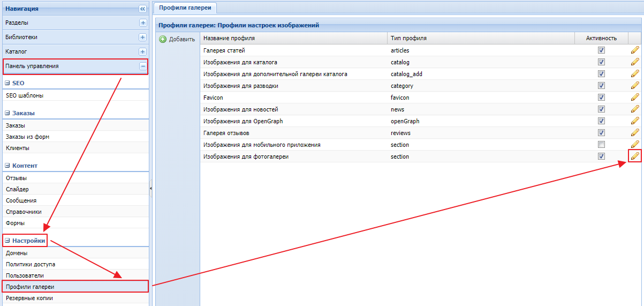This screenshot has width=644, height=306.
Task: Expand the Разделы section
Action: [142, 23]
